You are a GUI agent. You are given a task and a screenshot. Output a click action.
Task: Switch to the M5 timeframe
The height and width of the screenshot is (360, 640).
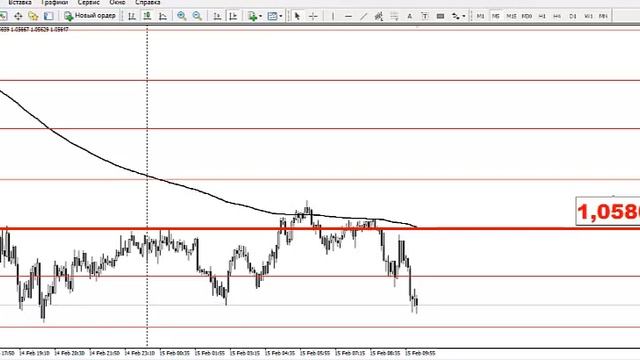point(496,16)
